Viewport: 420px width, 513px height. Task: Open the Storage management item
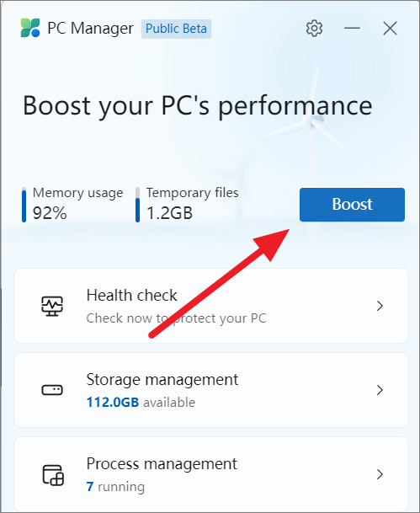tap(211, 390)
